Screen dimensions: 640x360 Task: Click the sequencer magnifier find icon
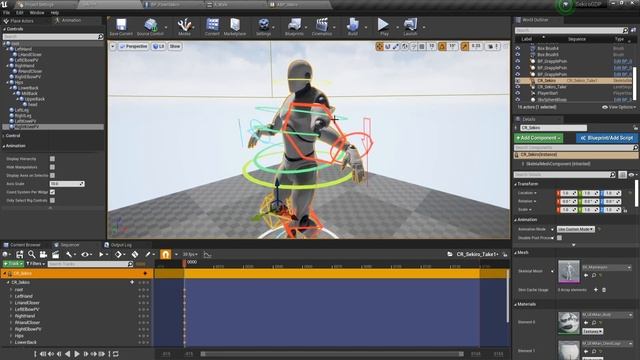31,254
